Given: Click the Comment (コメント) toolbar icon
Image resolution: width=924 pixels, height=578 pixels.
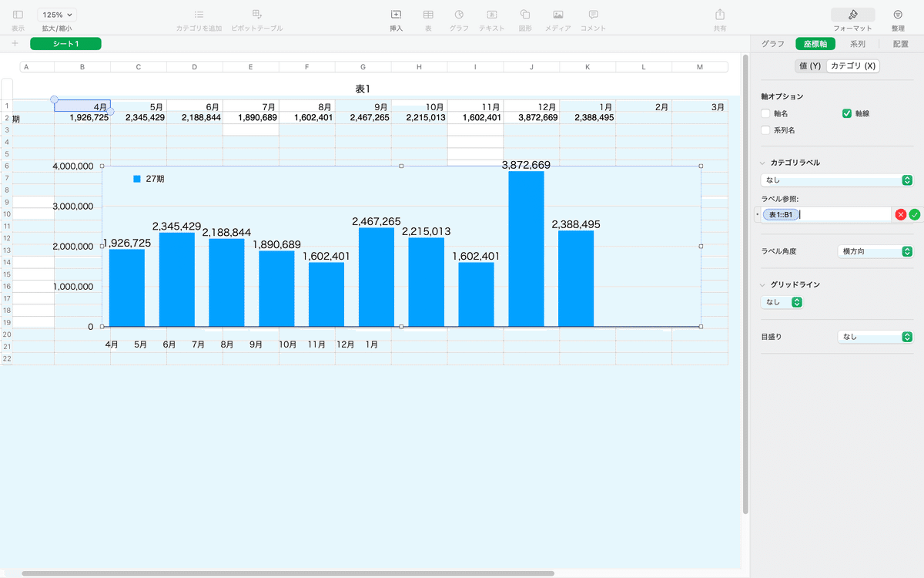Looking at the screenshot, I should pyautogui.click(x=593, y=15).
